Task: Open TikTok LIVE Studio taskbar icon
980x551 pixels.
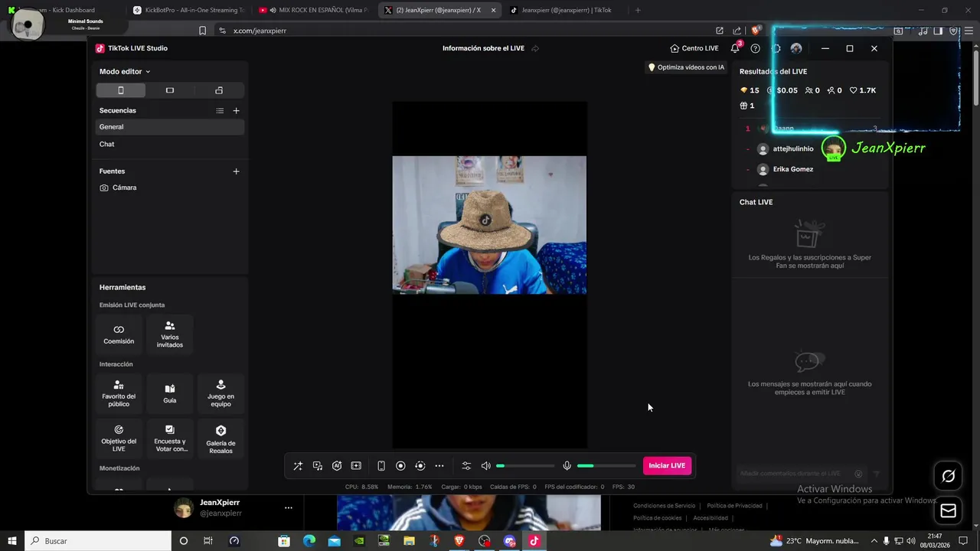Action: pos(534,541)
